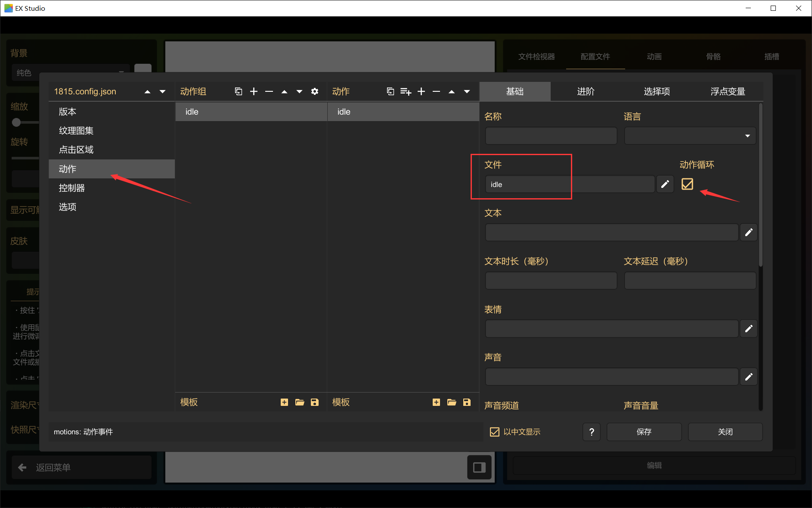Move motion group up with 动作组 up arrow
The image size is (812, 508).
coord(284,91)
